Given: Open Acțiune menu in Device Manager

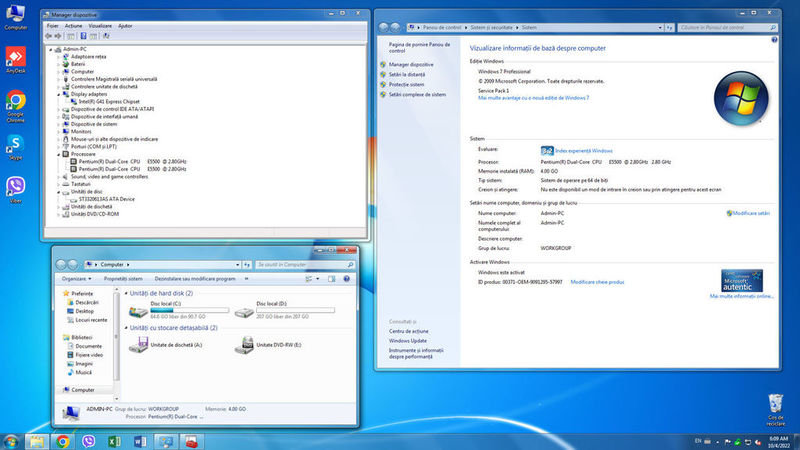Looking at the screenshot, I should 73,26.
